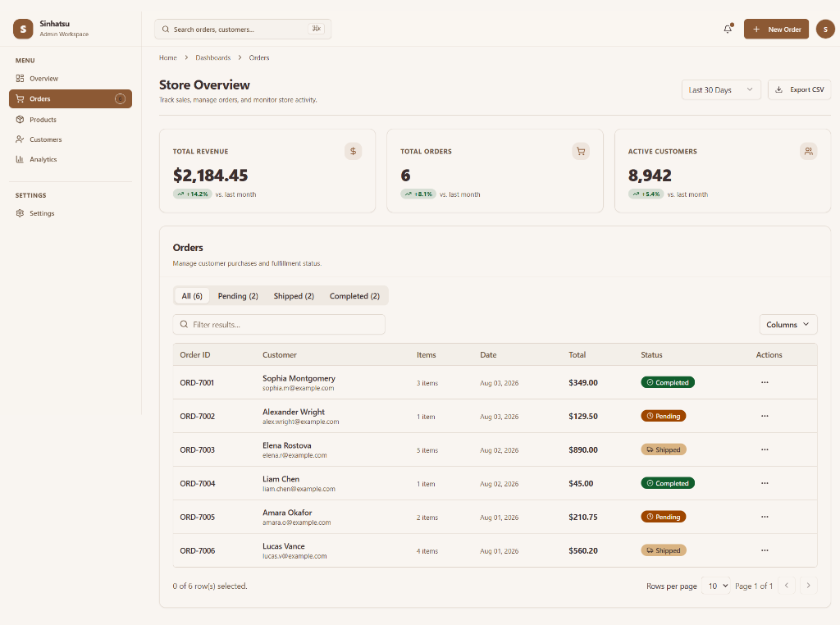
Task: Go to Home breadcrumb
Action: (167, 57)
